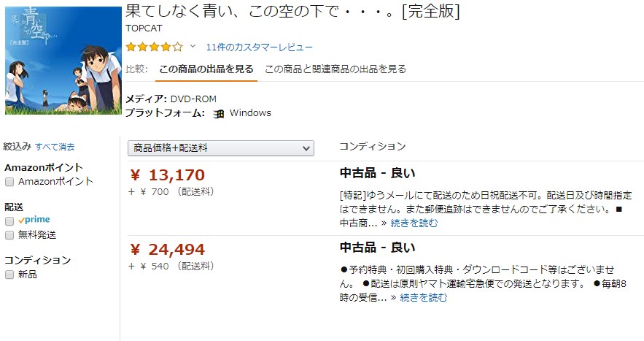The height and width of the screenshot is (341, 644).
Task: Click 続きを読む in the second offer
Action: [x=424, y=297]
